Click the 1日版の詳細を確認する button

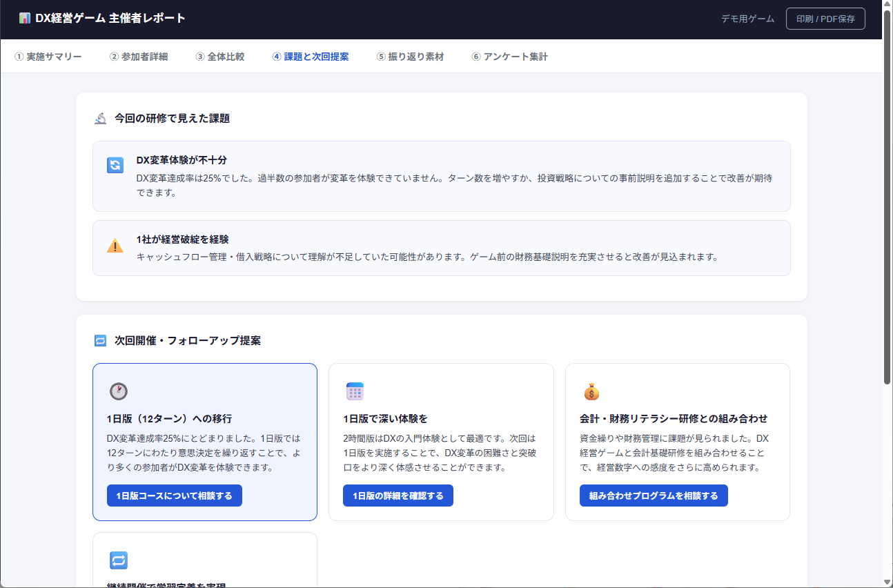click(398, 496)
